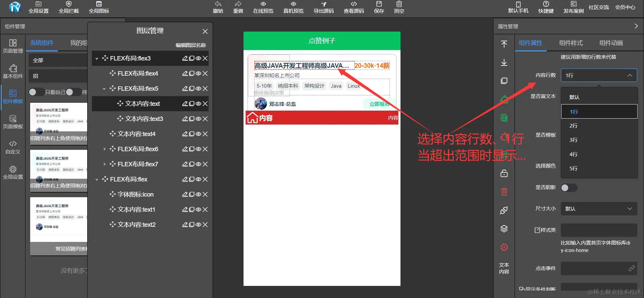644x298 pixels.
Task: Open the 社区交流 link
Action: (x=599, y=7)
